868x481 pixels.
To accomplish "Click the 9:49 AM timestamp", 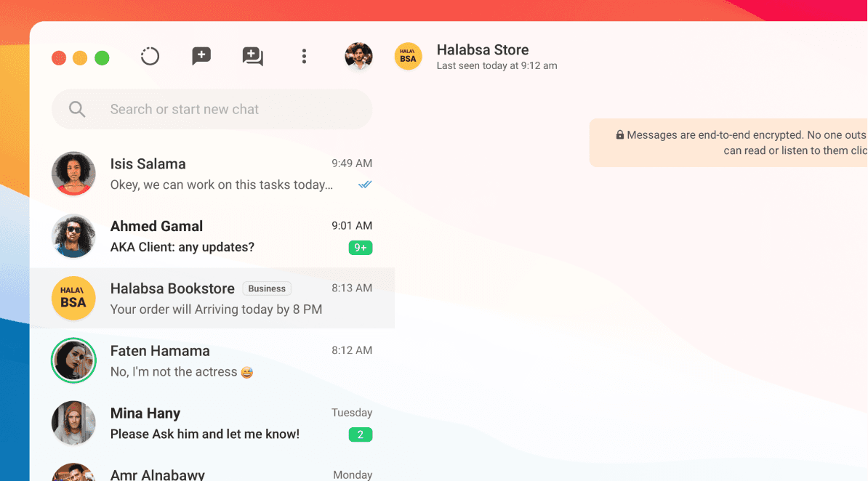I will click(352, 163).
